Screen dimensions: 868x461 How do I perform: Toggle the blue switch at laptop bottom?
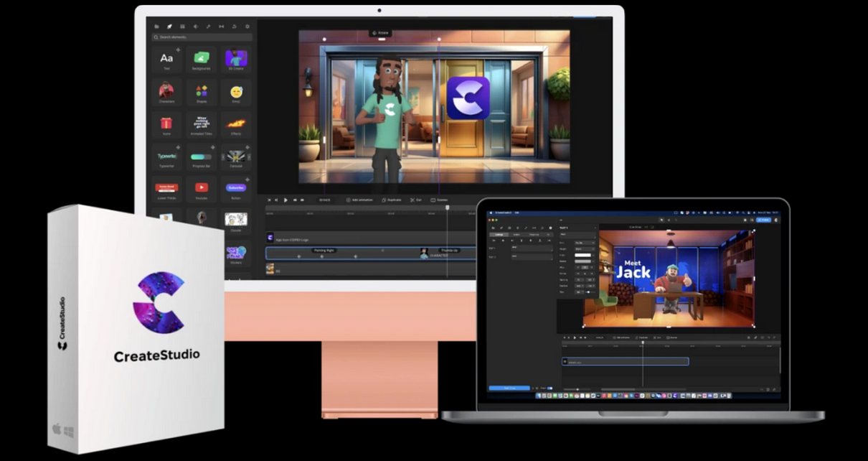coord(549,388)
